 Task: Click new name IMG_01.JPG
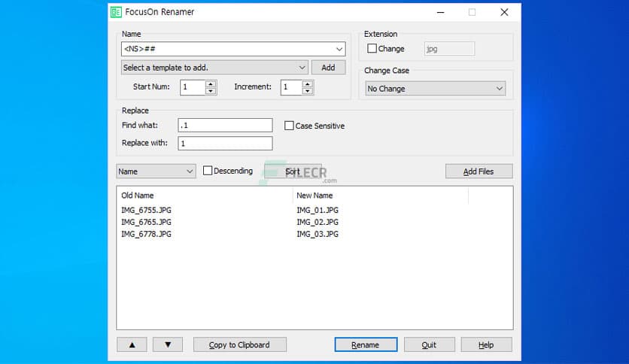pyautogui.click(x=318, y=210)
